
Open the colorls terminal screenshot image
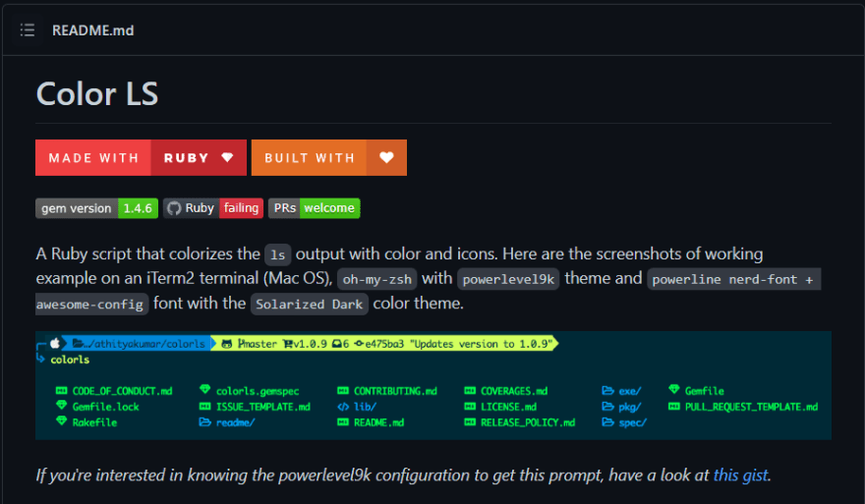(x=433, y=385)
